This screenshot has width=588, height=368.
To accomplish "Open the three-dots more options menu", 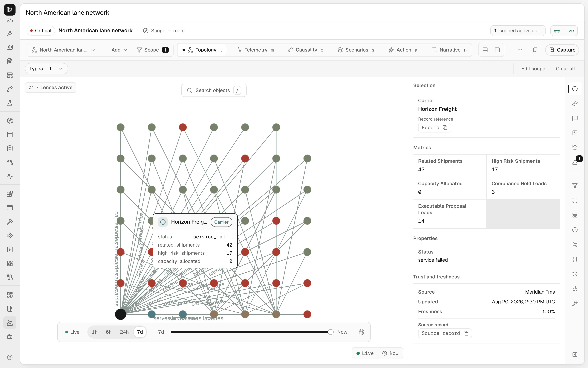I will tap(520, 50).
